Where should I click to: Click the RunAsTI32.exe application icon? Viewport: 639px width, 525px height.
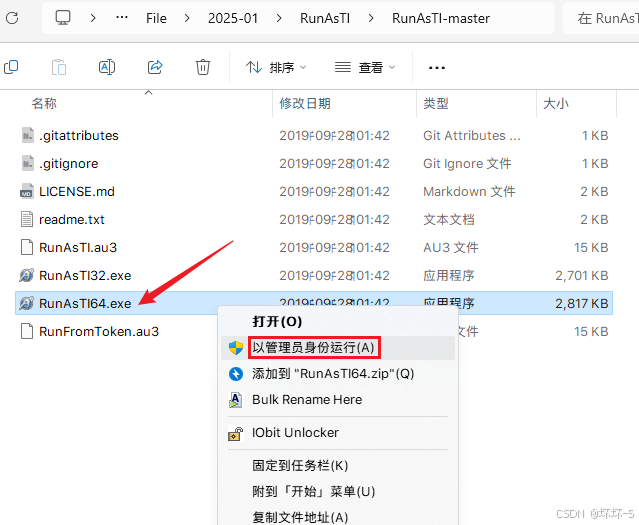point(27,276)
